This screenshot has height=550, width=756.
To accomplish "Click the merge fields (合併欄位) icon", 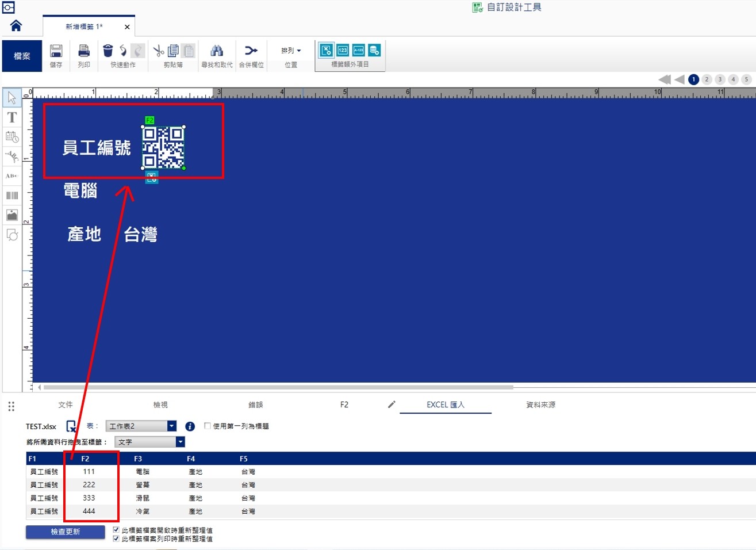I will (x=251, y=51).
